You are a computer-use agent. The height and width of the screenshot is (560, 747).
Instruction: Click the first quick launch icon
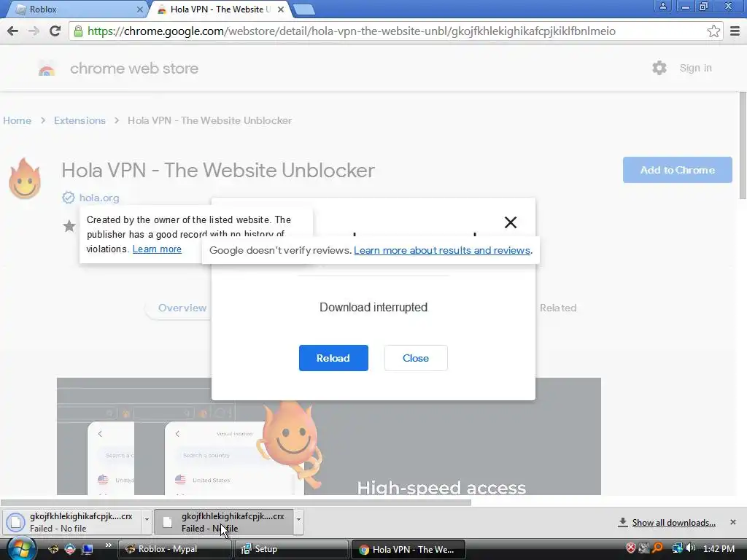[53, 549]
